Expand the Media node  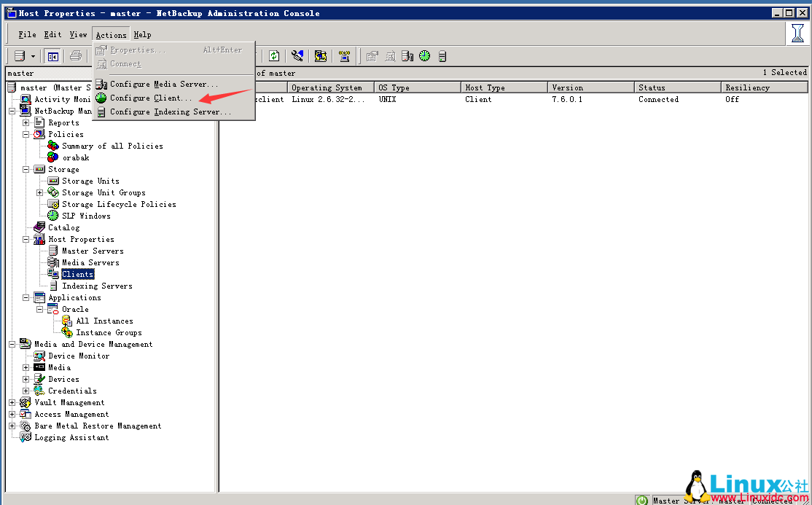24,367
